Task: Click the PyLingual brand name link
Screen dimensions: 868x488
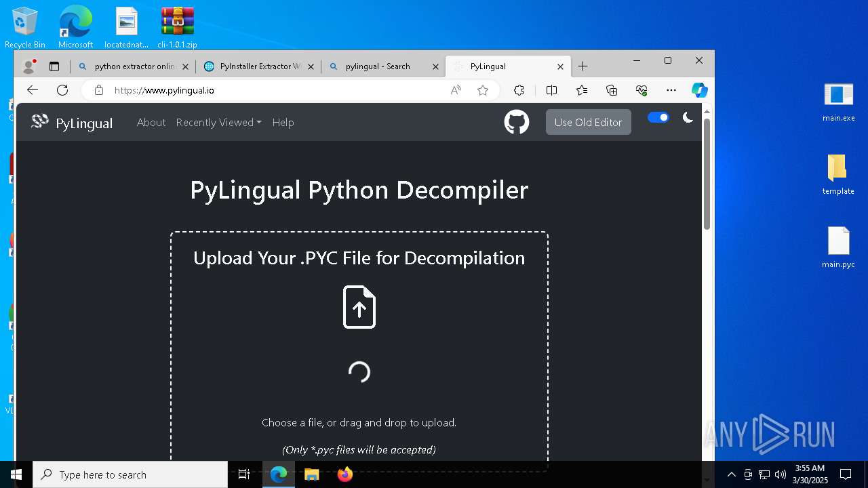Action: 84,123
